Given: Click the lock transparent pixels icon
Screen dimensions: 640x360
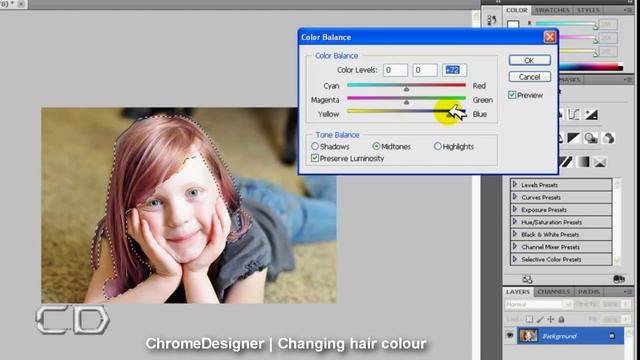Looking at the screenshot, I should [x=529, y=319].
